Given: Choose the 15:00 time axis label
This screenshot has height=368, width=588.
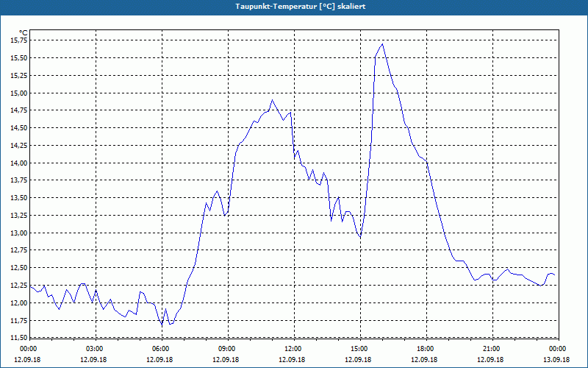Looking at the screenshot, I should (359, 349).
